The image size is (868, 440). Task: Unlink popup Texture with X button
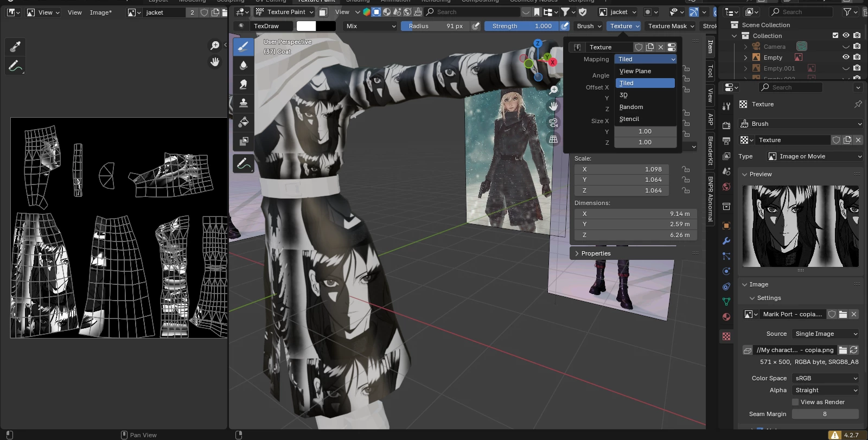[661, 47]
